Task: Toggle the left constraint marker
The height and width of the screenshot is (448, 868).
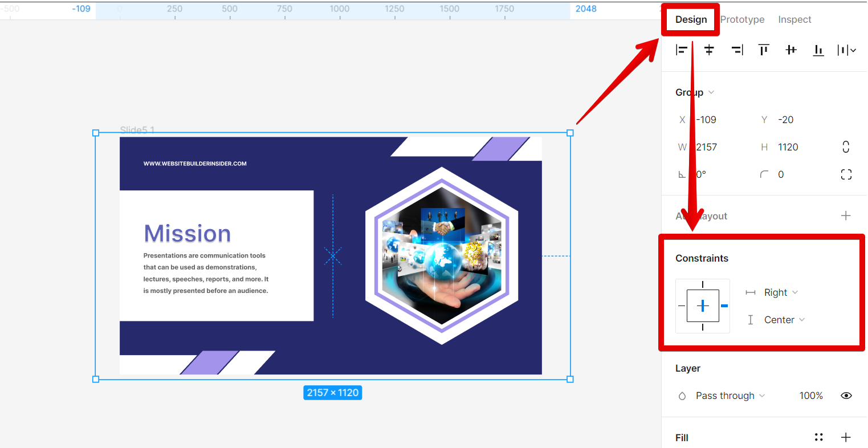Action: 682,306
